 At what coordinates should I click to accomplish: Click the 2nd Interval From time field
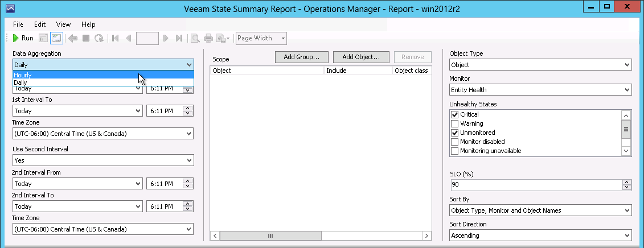pos(165,184)
